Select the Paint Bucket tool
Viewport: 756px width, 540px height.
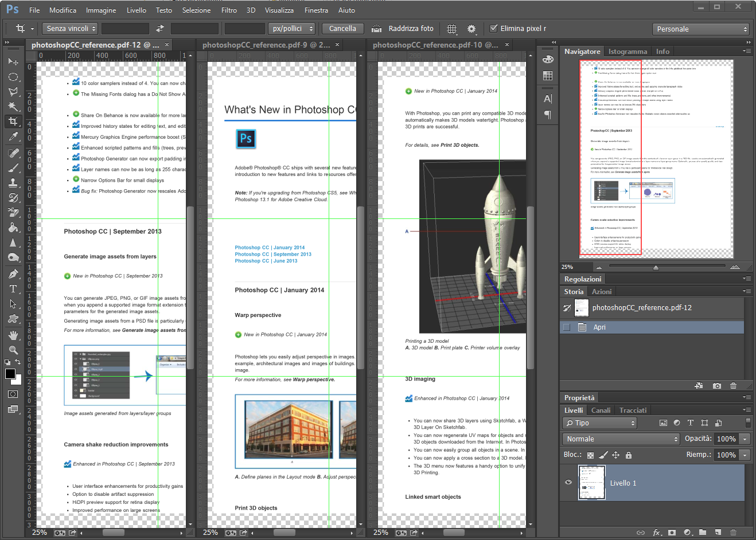tap(13, 228)
